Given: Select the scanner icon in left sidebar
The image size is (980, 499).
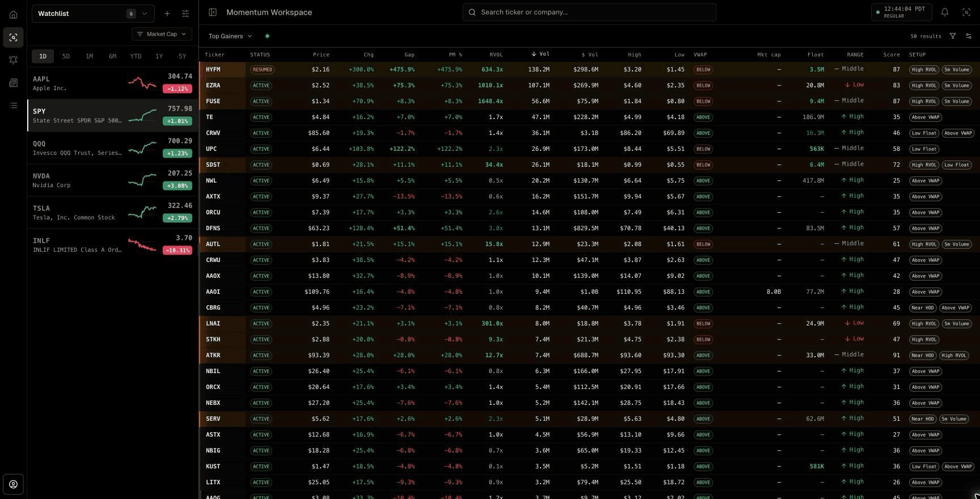Looking at the screenshot, I should pos(13,37).
